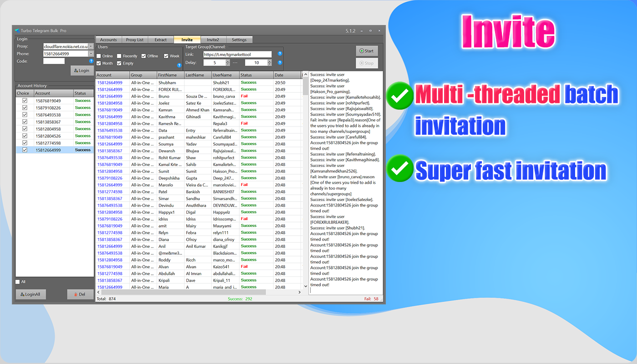Uncheck the Choice box for account 15813858367
Viewport: 637px width, 364px height.
pyautogui.click(x=25, y=122)
